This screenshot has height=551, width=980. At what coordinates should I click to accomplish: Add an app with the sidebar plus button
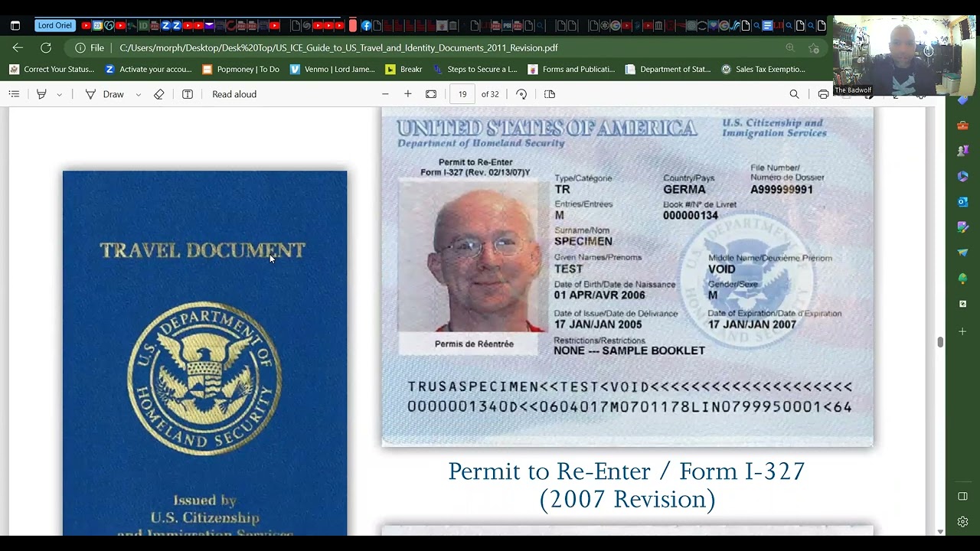click(x=962, y=331)
